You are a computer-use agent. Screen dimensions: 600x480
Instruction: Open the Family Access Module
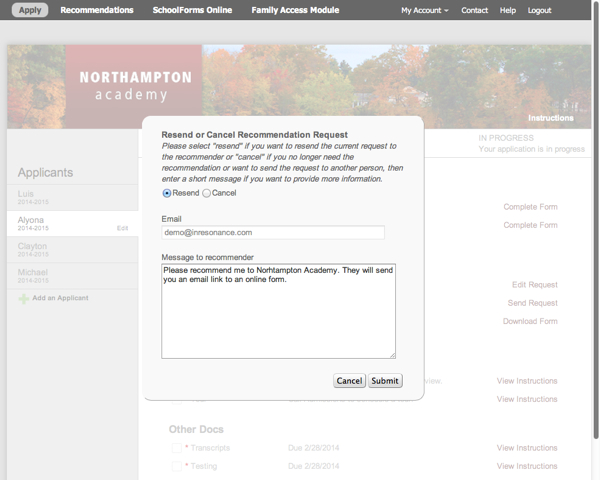pos(294,10)
